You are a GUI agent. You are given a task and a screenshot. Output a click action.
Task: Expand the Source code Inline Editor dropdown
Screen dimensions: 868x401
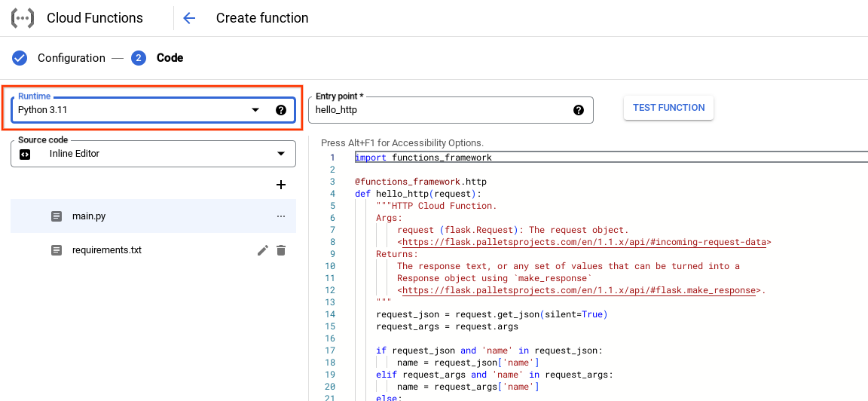pos(281,154)
